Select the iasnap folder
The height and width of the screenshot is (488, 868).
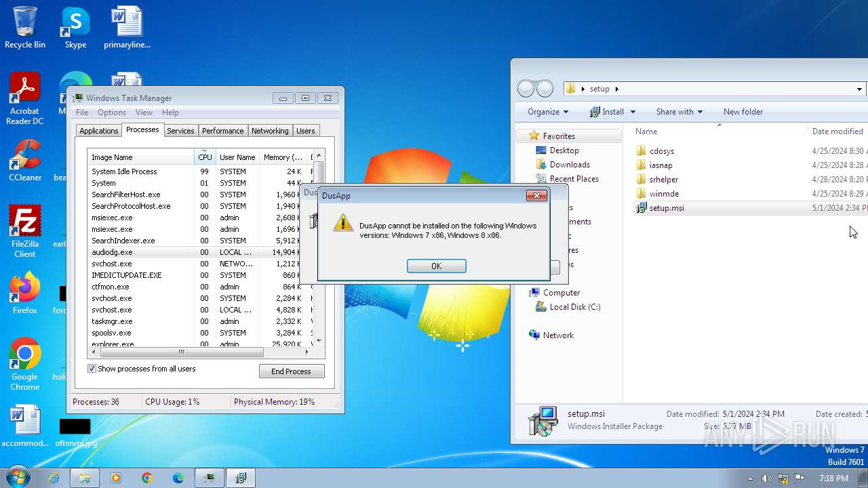tap(660, 165)
